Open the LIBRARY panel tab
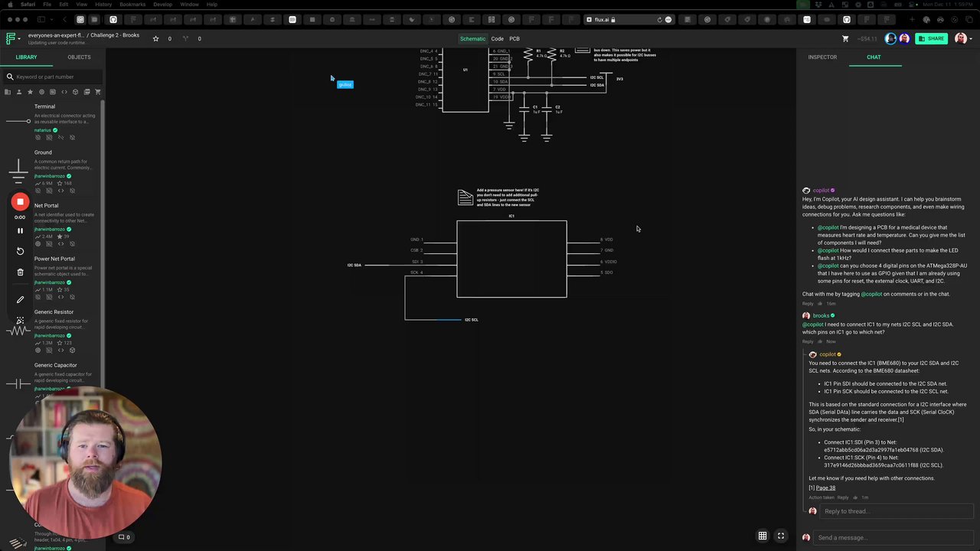The width and height of the screenshot is (980, 551). (26, 57)
